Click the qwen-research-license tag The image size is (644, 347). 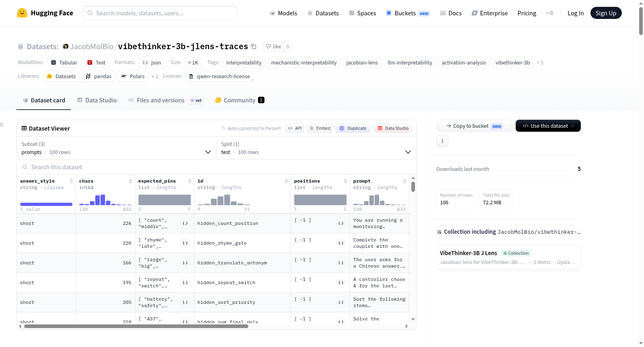click(220, 76)
